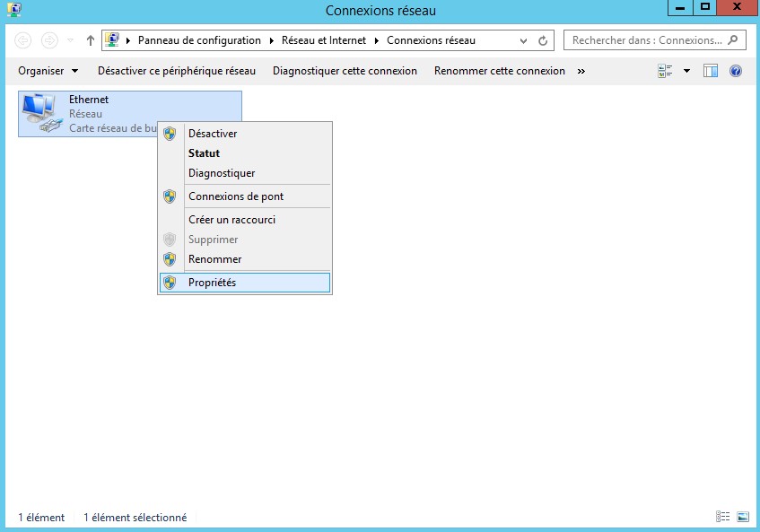Open the help question mark icon
760x532 pixels.
(x=736, y=71)
